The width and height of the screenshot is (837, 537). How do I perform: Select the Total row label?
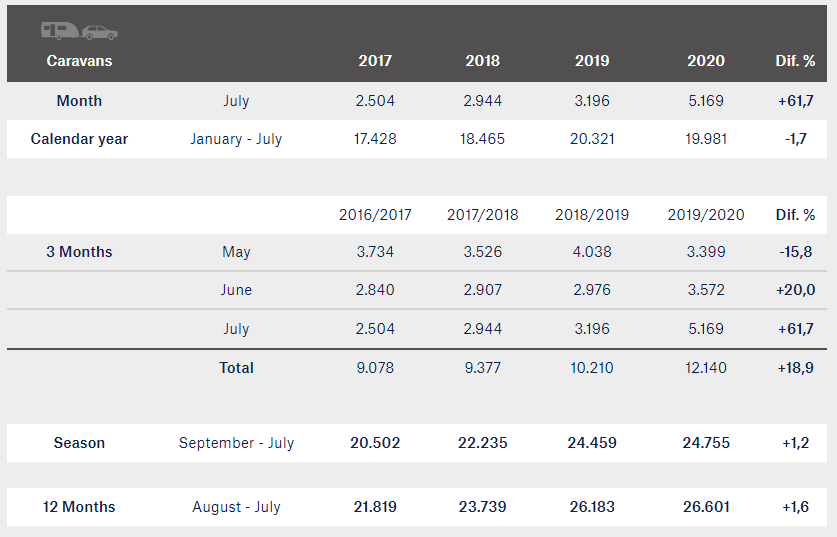(236, 368)
